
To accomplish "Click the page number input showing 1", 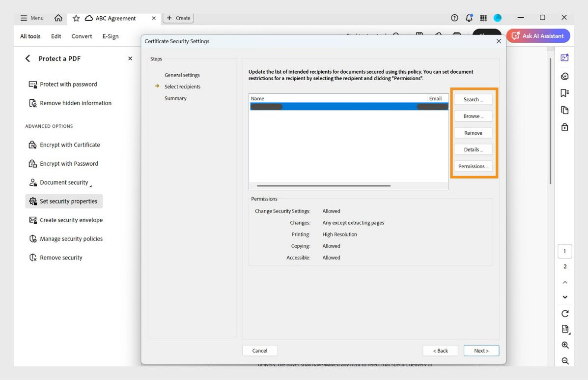I will 564,251.
